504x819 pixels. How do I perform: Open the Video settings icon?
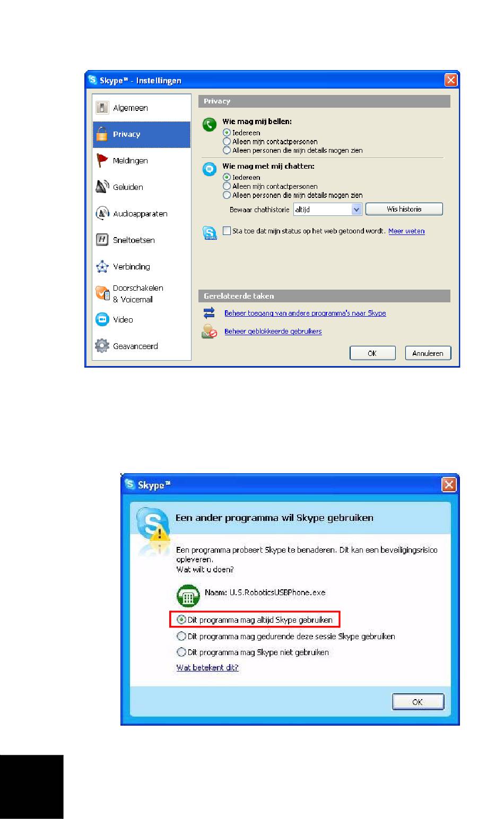102,319
